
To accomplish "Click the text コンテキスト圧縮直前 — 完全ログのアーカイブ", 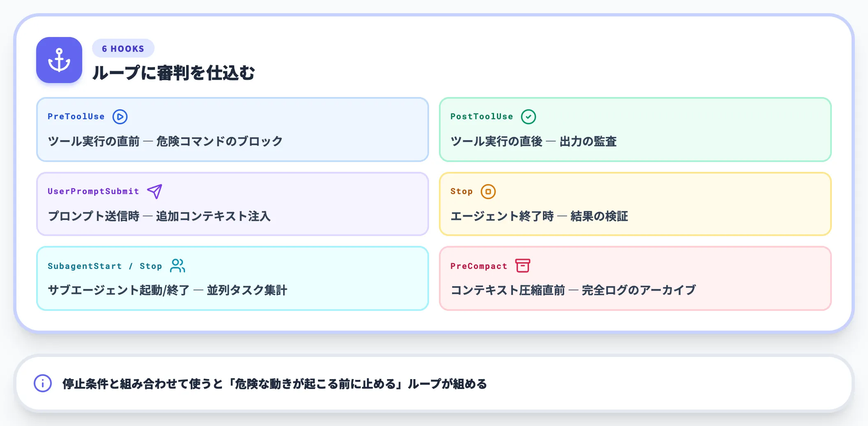I will [573, 290].
